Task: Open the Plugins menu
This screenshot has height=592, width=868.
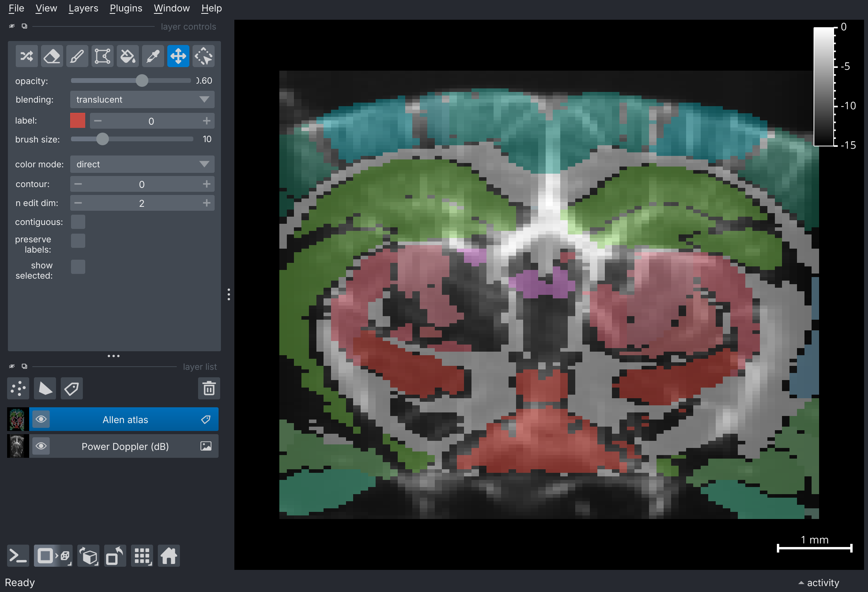Action: click(125, 8)
